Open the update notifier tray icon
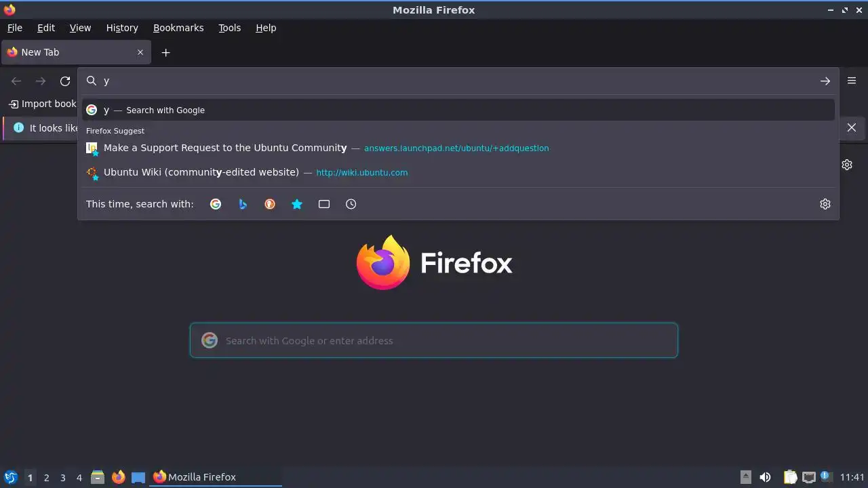868x488 pixels. tap(826, 477)
